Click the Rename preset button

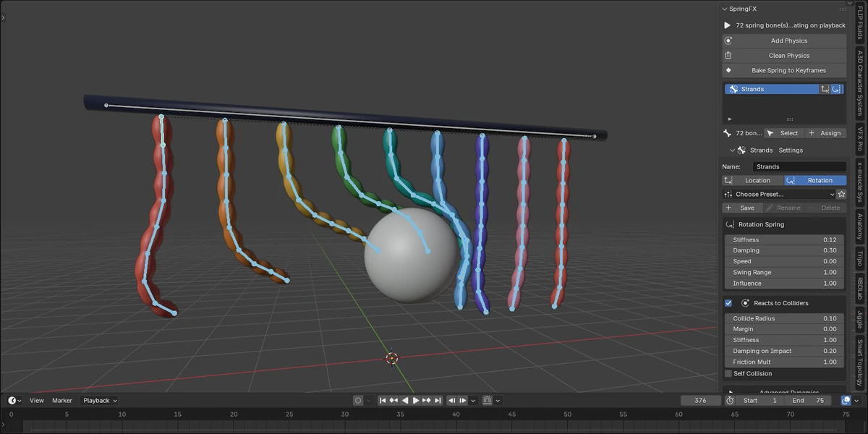(x=783, y=208)
